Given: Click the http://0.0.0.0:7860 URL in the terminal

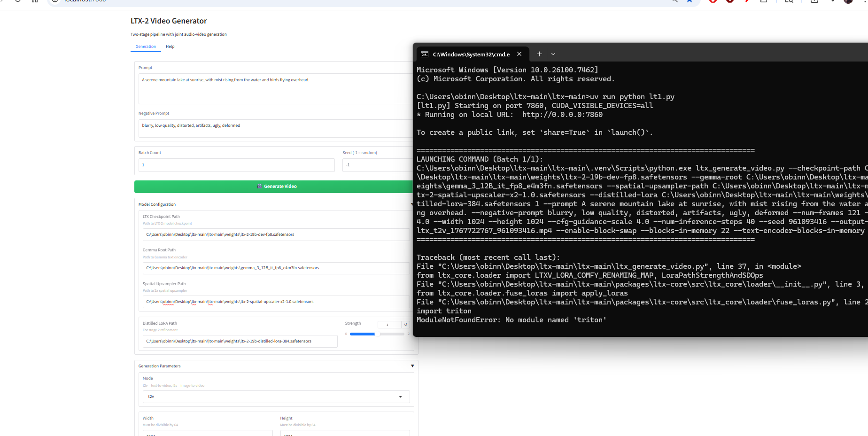Looking at the screenshot, I should [562, 115].
